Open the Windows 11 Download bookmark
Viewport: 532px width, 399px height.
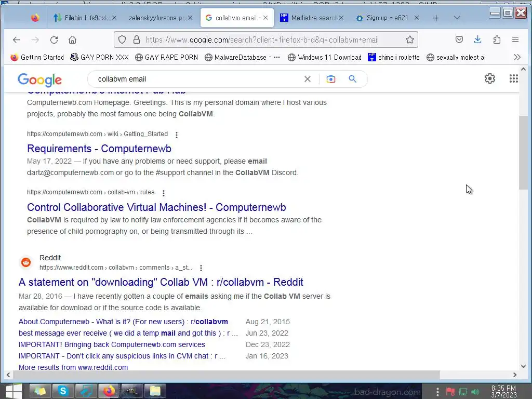click(x=324, y=57)
